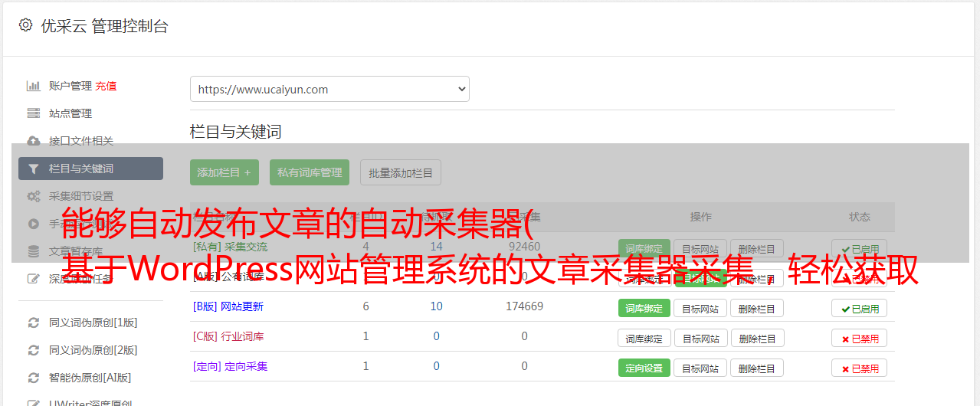Click the bar chart icon for 账户管理
Image resolution: width=980 pixels, height=406 pixels.
tap(34, 86)
